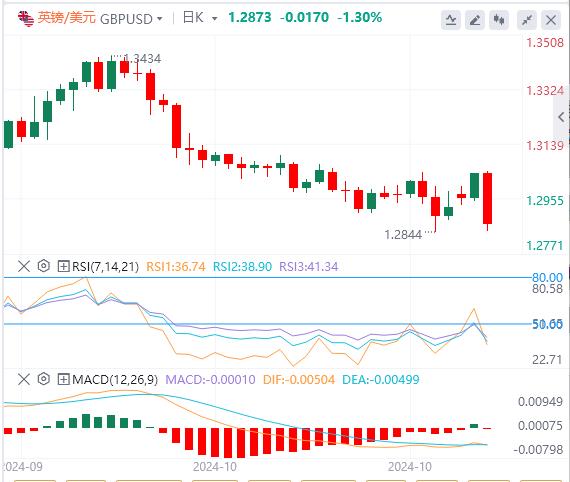Expand the side panel chevron arrow
This screenshot has height=482, width=570.
pyautogui.click(x=561, y=117)
